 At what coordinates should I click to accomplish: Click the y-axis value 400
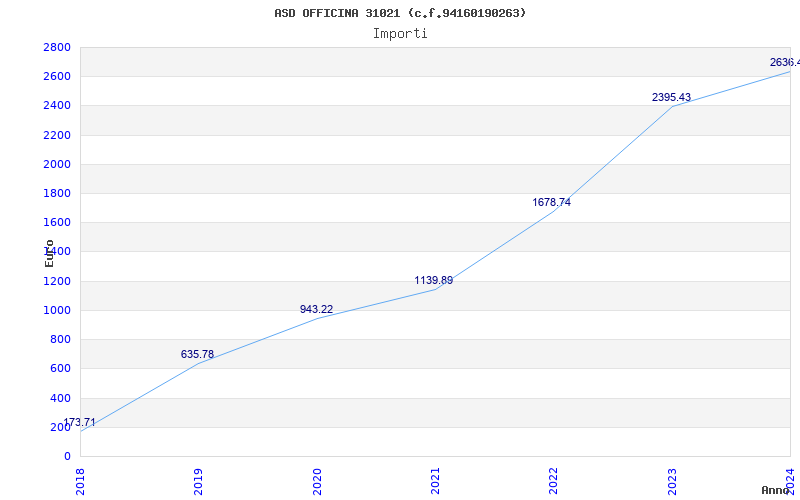[x=60, y=398]
